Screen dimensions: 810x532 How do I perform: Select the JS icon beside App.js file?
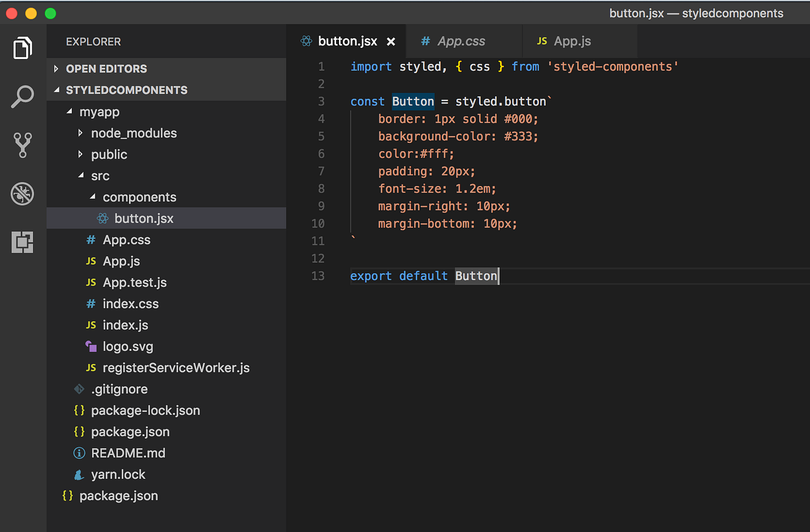tap(91, 261)
